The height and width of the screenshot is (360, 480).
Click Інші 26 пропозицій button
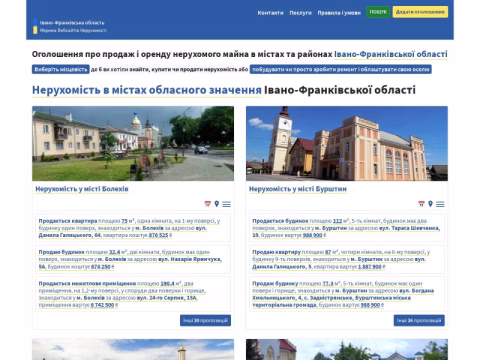[x=419, y=320]
